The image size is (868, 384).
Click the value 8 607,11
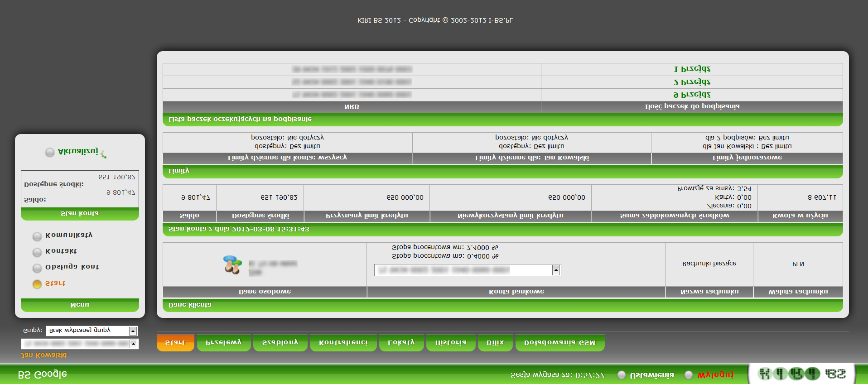click(x=822, y=197)
